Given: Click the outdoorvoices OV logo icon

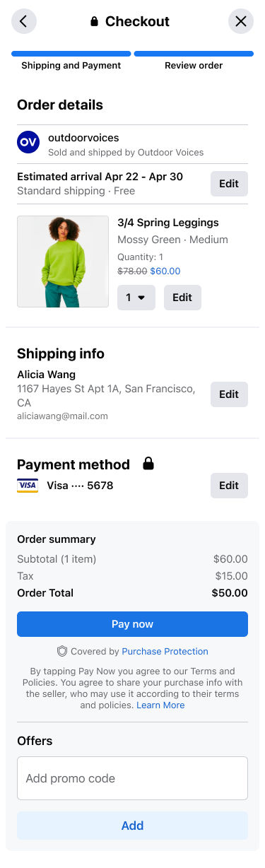Looking at the screenshot, I should click(x=28, y=142).
